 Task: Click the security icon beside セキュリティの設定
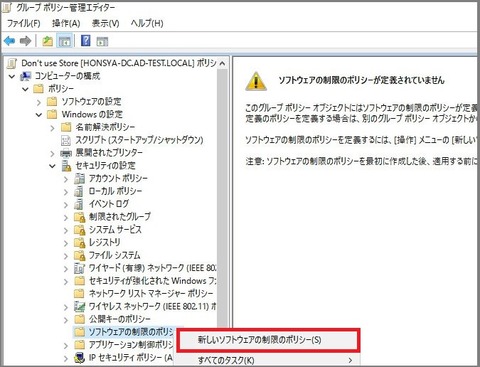coord(66,166)
